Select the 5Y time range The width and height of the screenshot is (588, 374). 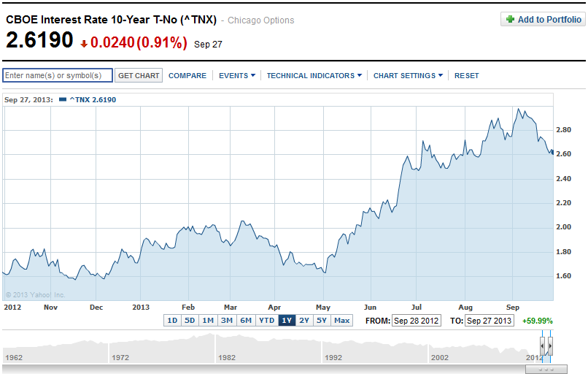coord(322,321)
